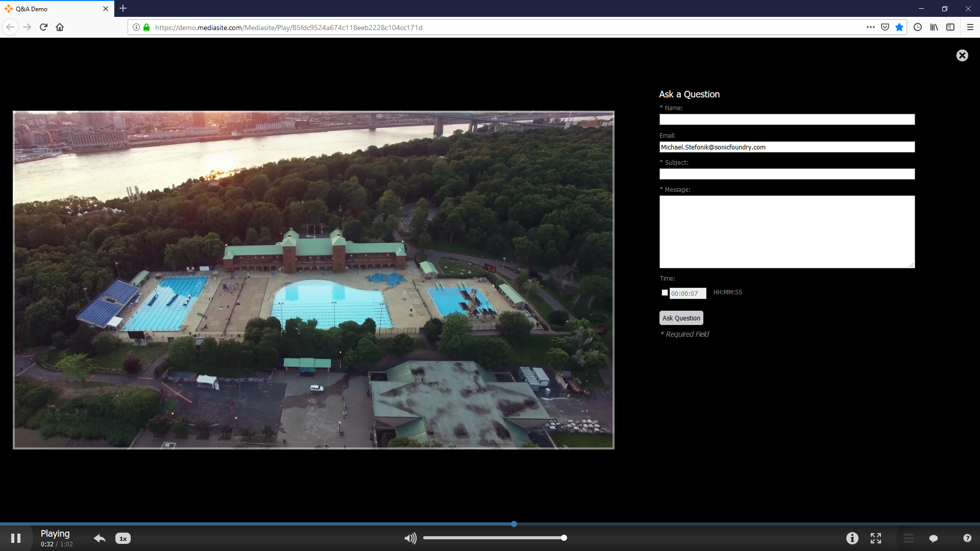Save page to Pocket
980x551 pixels.
tap(885, 27)
